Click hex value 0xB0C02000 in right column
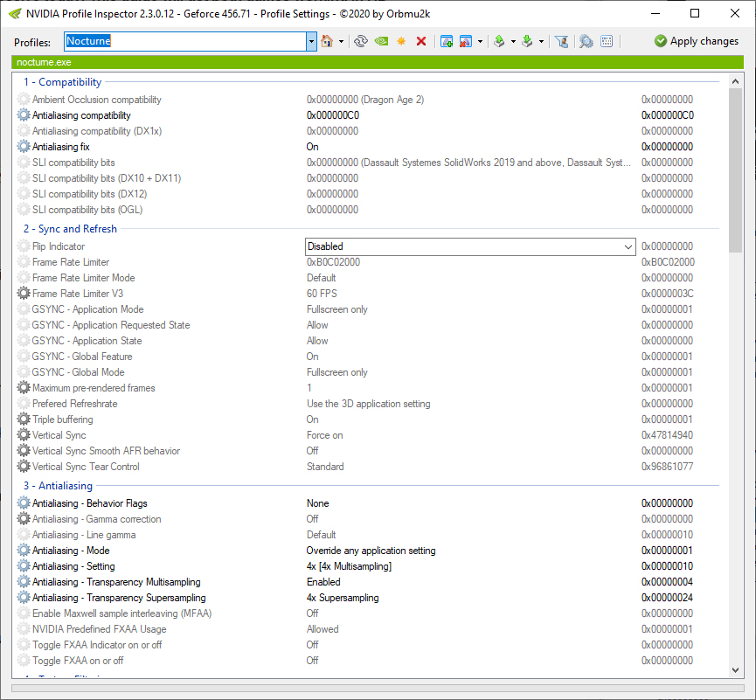Viewport: 756px width, 700px height. tap(668, 262)
